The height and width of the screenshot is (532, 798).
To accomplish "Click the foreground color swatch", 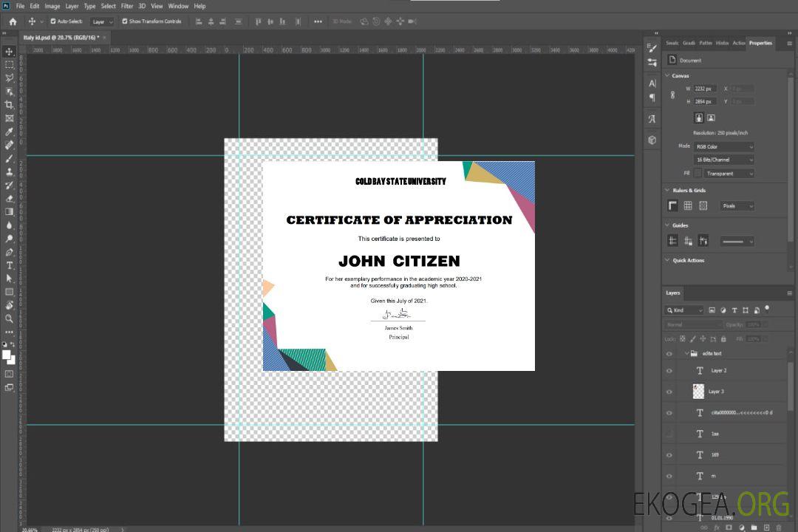I will [7, 355].
